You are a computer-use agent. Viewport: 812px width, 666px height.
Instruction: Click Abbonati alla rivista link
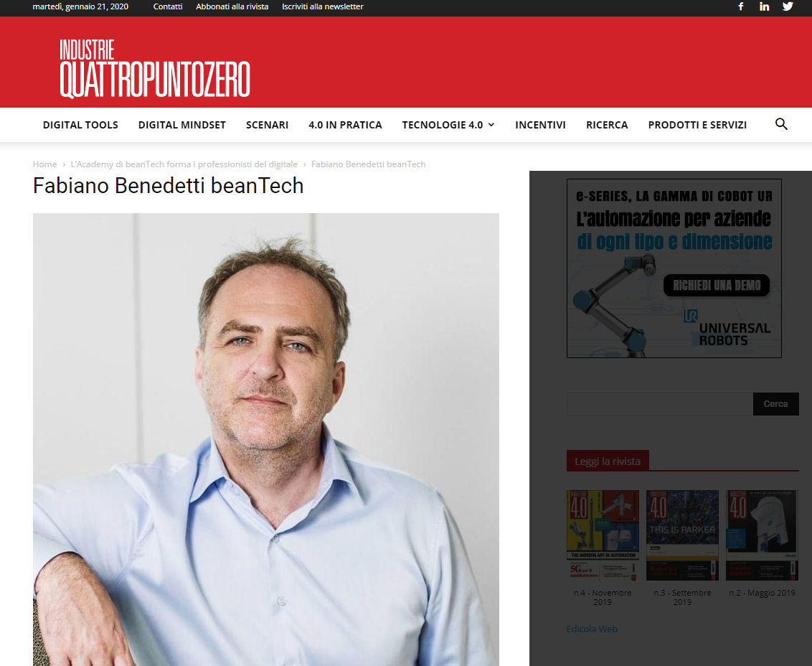pos(232,6)
